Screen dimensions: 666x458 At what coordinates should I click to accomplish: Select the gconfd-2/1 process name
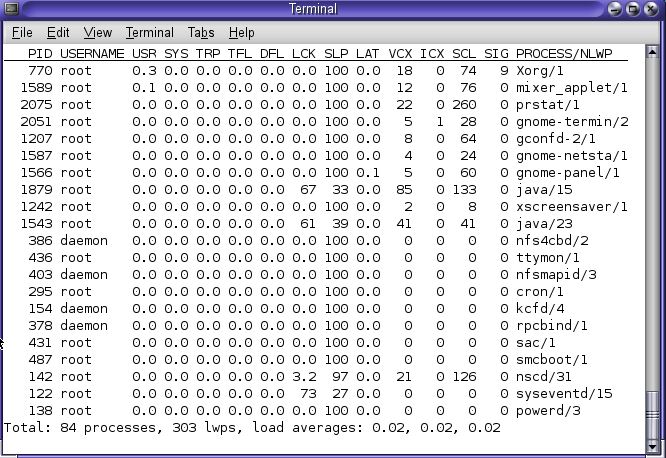click(556, 139)
